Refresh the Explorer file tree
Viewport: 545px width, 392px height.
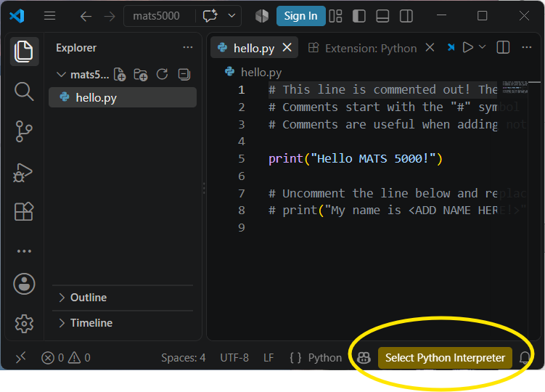click(162, 74)
